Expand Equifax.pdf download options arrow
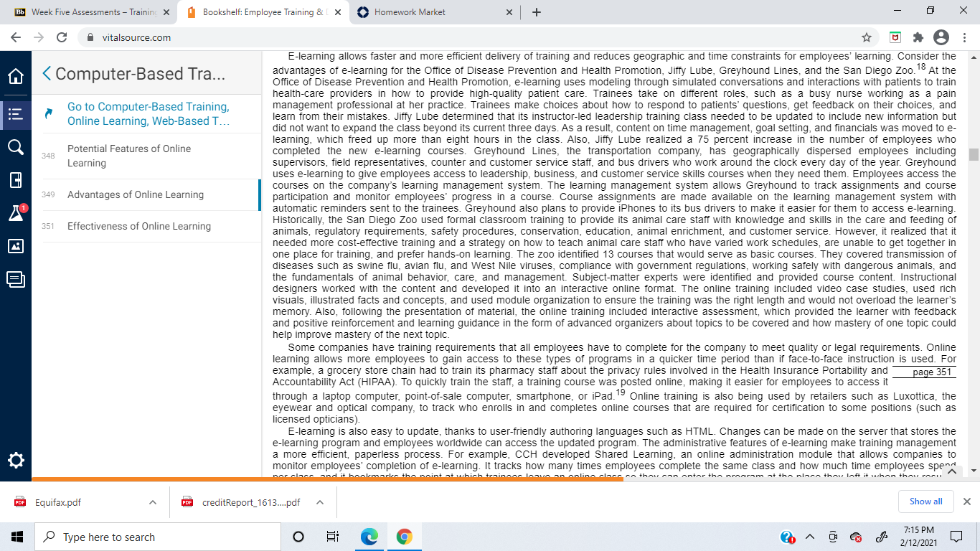 click(x=152, y=502)
